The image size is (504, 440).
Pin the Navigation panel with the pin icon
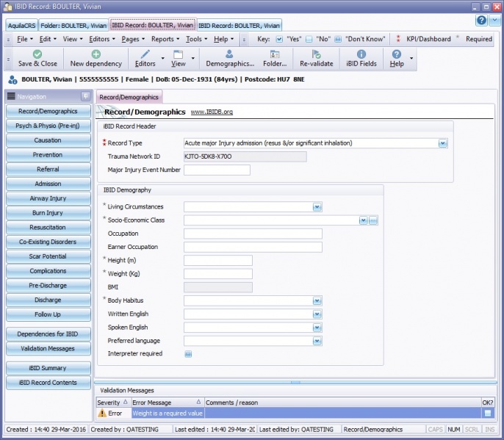point(85,96)
